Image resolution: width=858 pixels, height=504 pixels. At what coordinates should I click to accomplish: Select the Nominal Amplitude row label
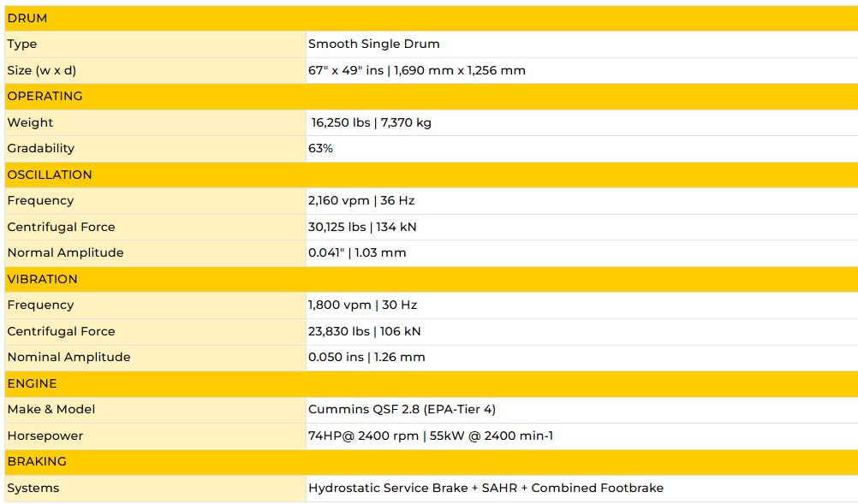click(x=69, y=357)
